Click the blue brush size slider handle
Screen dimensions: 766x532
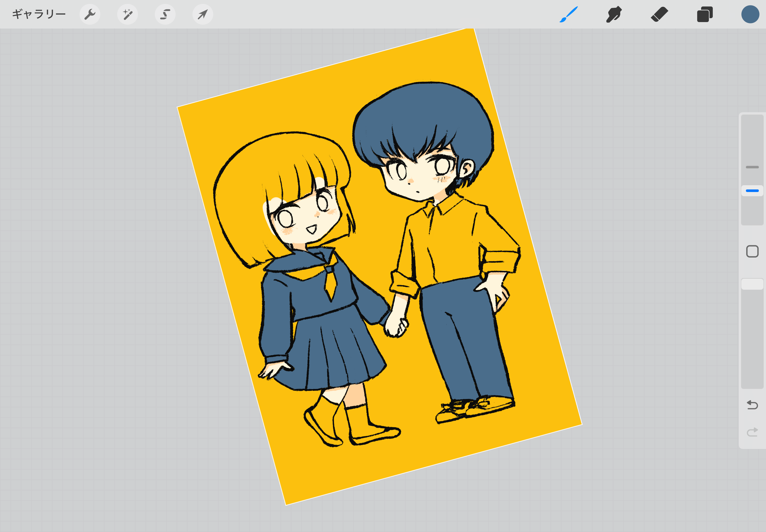752,191
